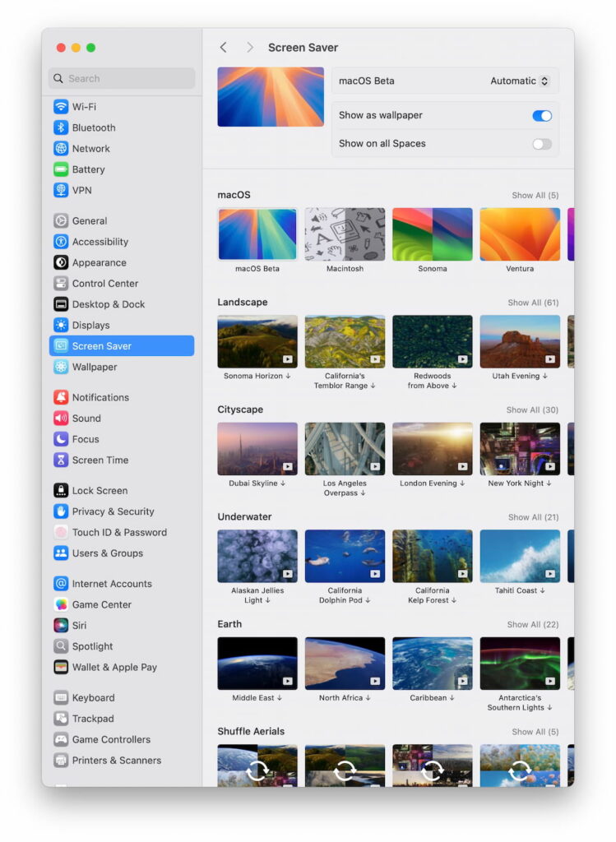Image resolution: width=616 pixels, height=842 pixels.
Task: Pick the Dubai Skyline thumbnail
Action: coord(257,449)
